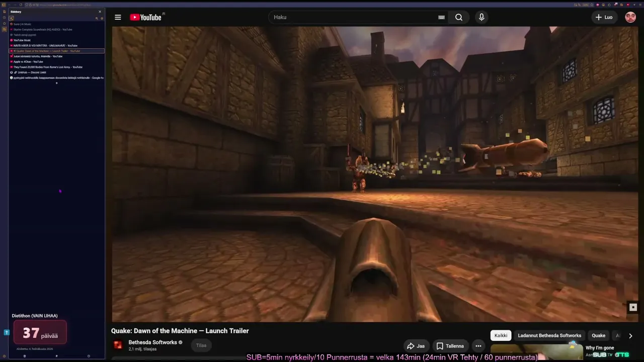Switch to the Suno | AI Music tab

click(x=56, y=24)
